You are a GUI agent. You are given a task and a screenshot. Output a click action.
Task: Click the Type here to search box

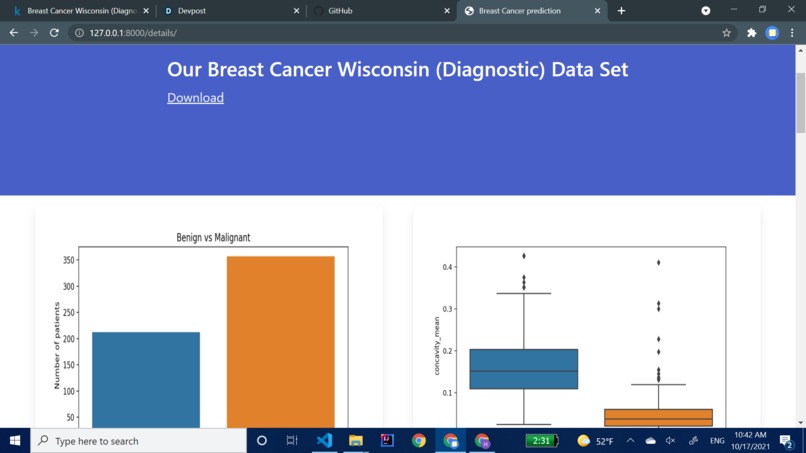point(139,441)
